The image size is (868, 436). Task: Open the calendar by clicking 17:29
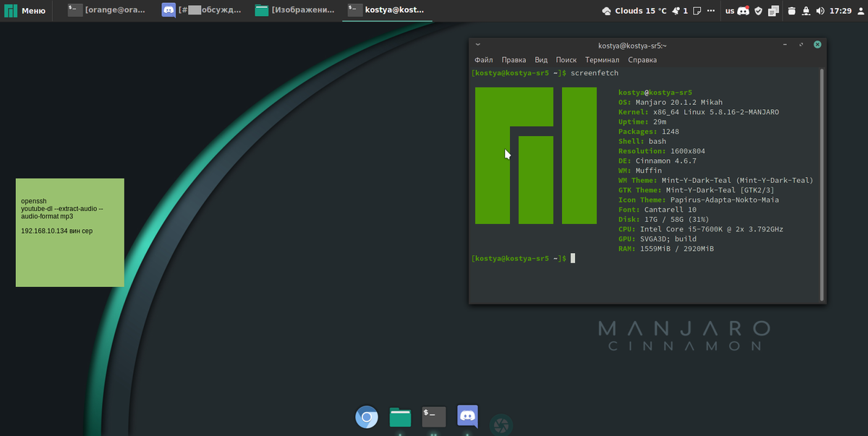841,11
